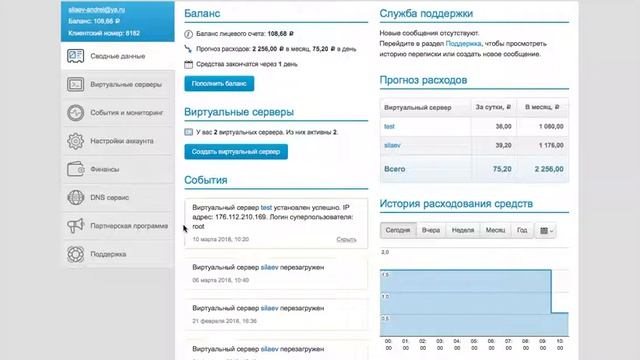640x360 pixels.
Task: Open the summary data icon in sidebar
Action: (76, 56)
